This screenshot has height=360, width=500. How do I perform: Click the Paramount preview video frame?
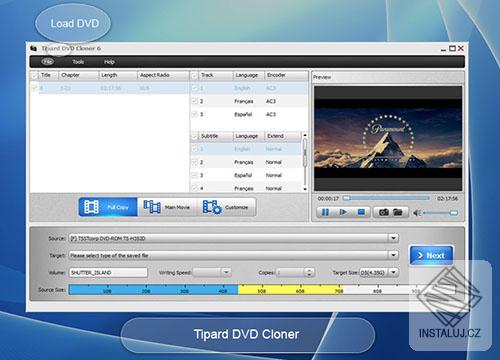pyautogui.click(x=388, y=138)
